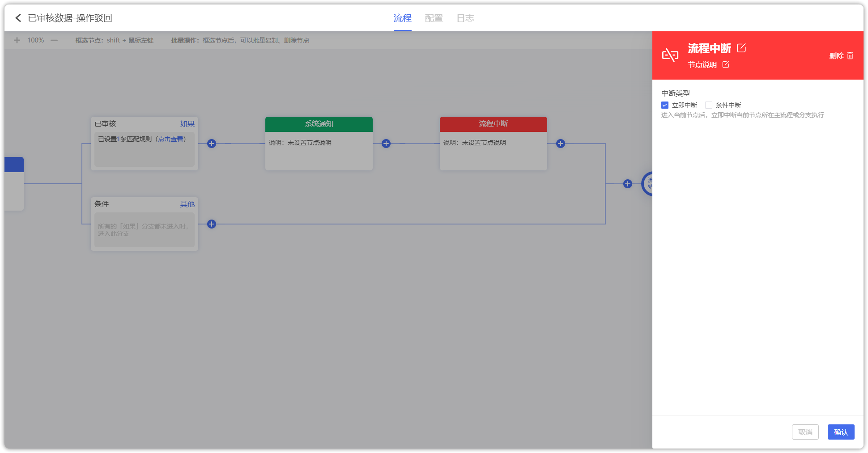
Task: Click the 已审核数据-操作驳回 title
Action: coord(70,18)
